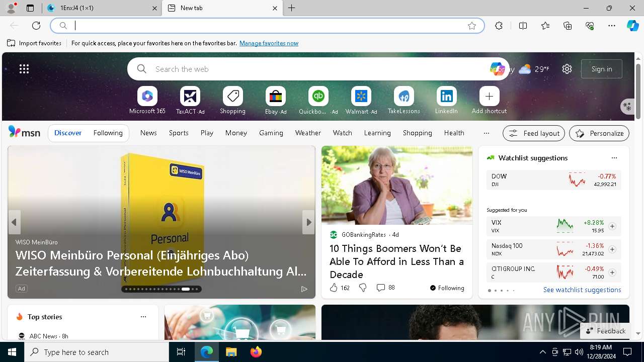Open the Weather category

308,133
